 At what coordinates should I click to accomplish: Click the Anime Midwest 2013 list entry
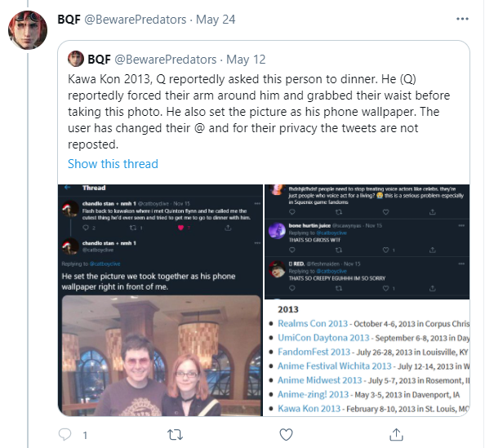click(319, 380)
